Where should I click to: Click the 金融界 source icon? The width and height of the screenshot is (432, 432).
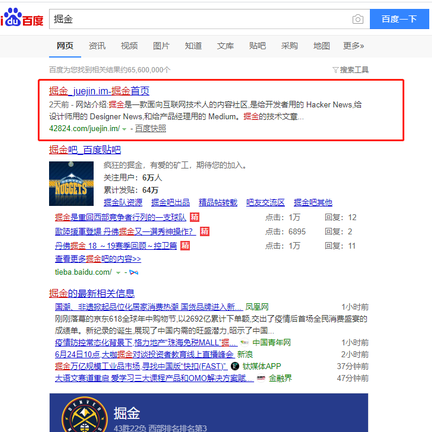coord(261,378)
